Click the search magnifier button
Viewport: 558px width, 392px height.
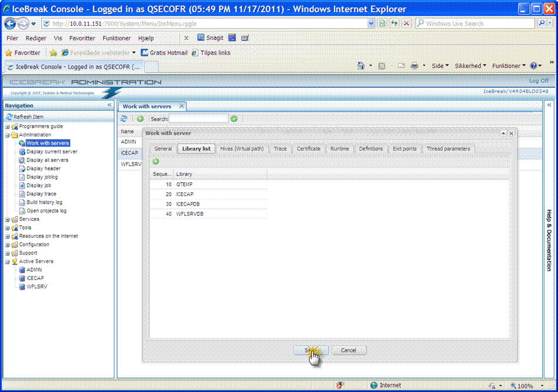(542, 23)
